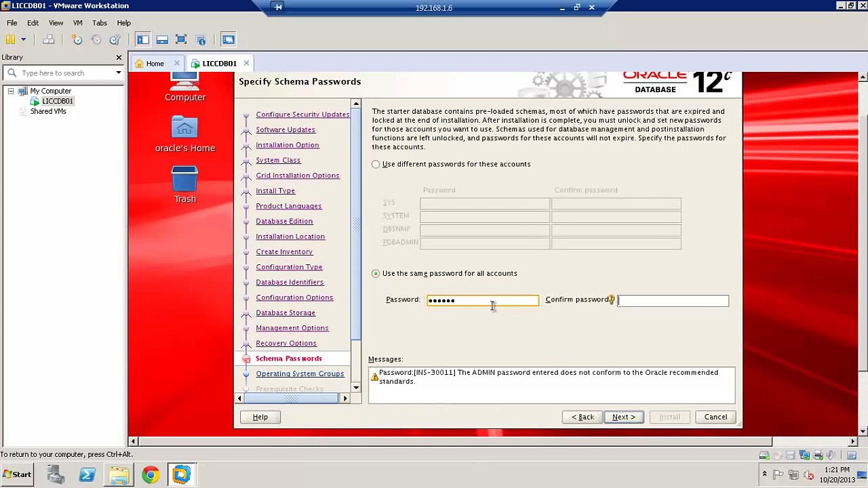Click the network adapter status icon in VMware status bar

(804, 455)
